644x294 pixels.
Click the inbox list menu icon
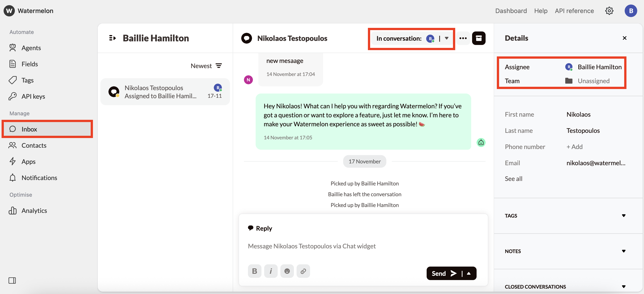[113, 38]
